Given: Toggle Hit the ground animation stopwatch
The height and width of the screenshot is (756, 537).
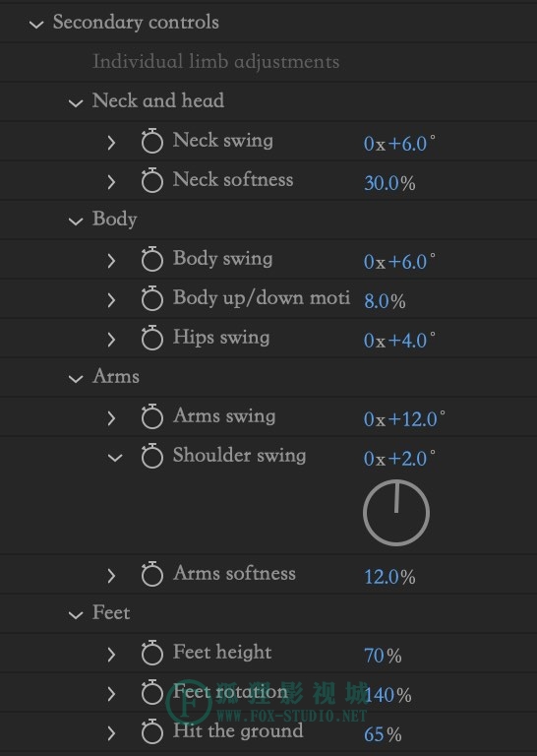Looking at the screenshot, I should (152, 731).
